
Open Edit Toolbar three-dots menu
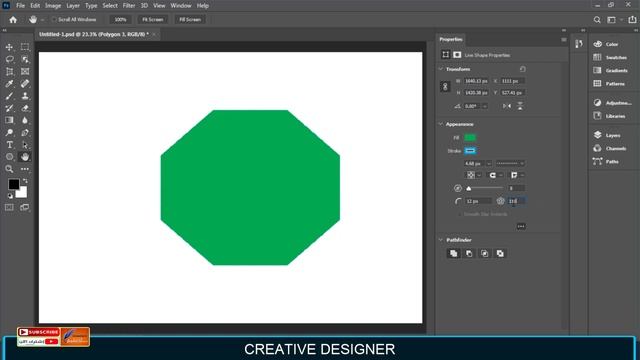(x=25, y=169)
